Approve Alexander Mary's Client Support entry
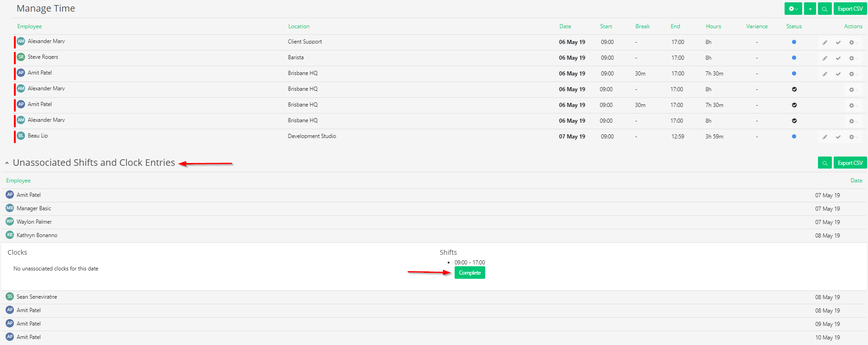868x345 pixels. pyautogui.click(x=838, y=43)
